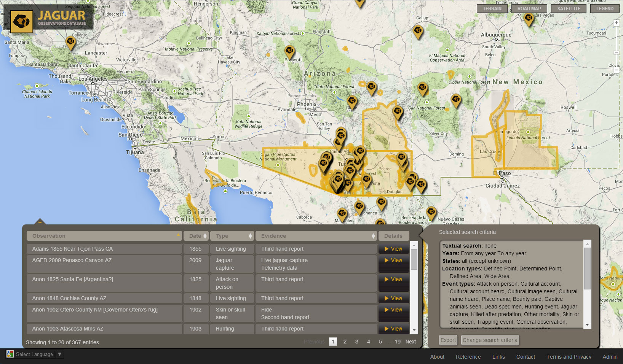This screenshot has height=364, width=623.
Task: Select the 'AGFD 2009 Penasco Canyon AZ' observation
Action: [104, 264]
